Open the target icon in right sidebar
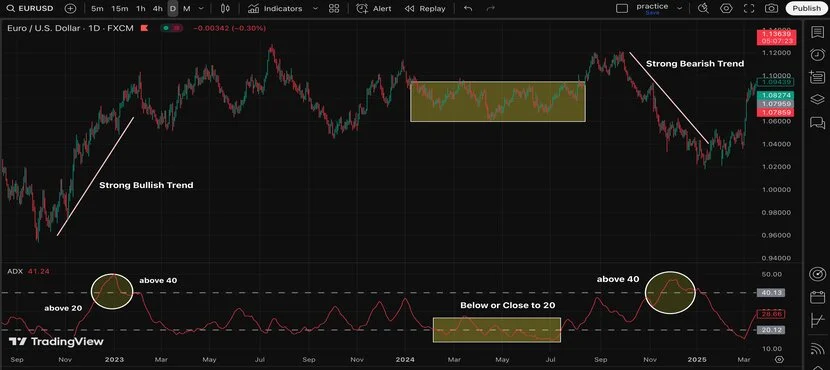The image size is (830, 370). click(x=817, y=274)
